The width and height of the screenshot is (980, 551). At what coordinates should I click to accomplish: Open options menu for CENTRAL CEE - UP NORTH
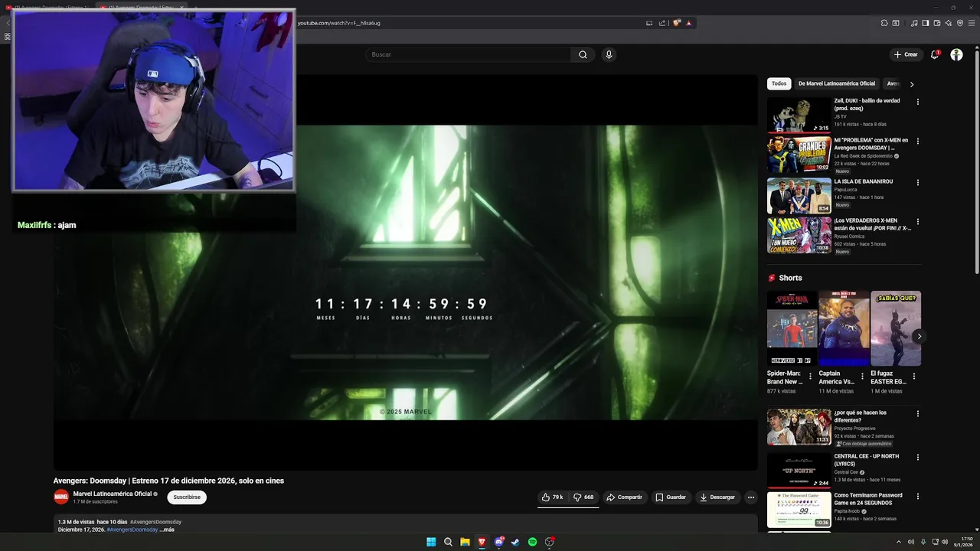[918, 458]
